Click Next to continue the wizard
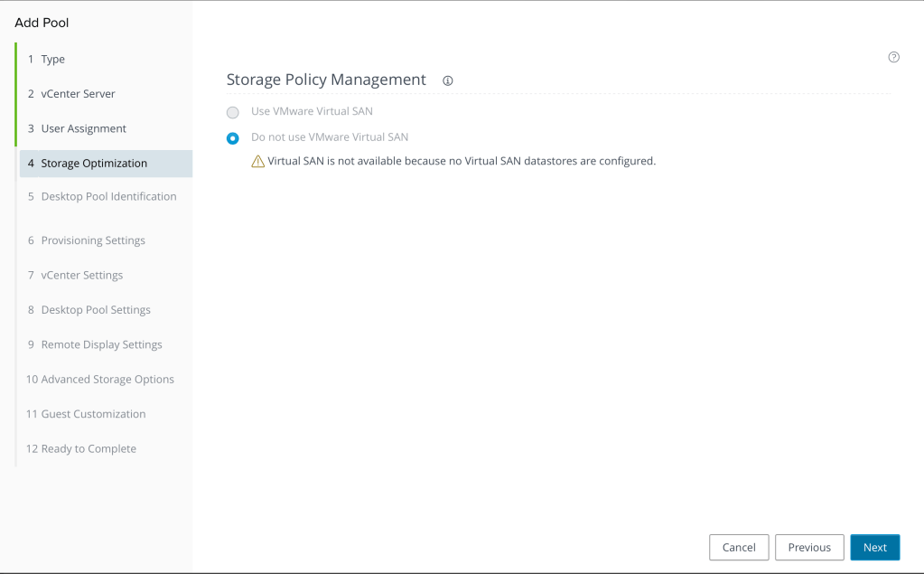 874,547
